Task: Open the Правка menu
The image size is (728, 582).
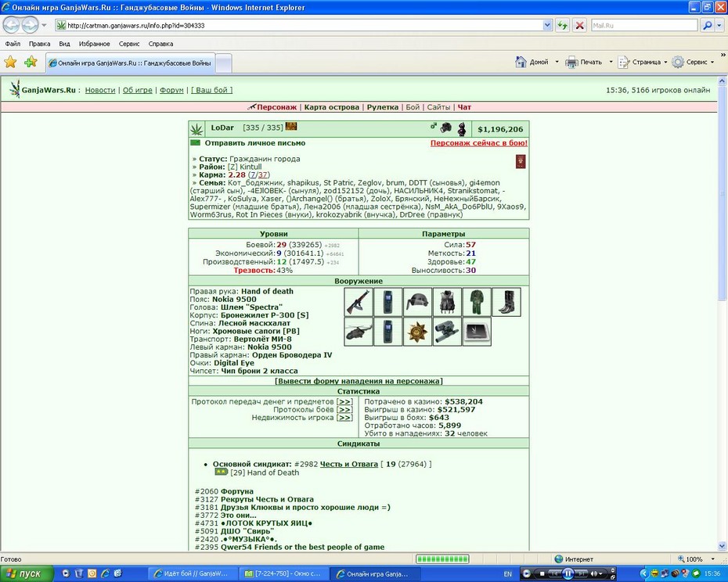Action: pos(39,44)
